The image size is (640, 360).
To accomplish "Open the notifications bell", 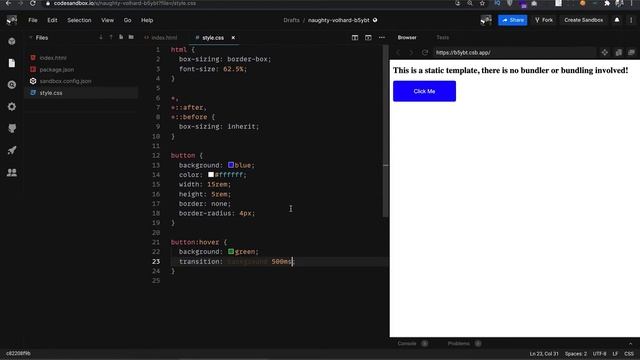I will point(617,20).
